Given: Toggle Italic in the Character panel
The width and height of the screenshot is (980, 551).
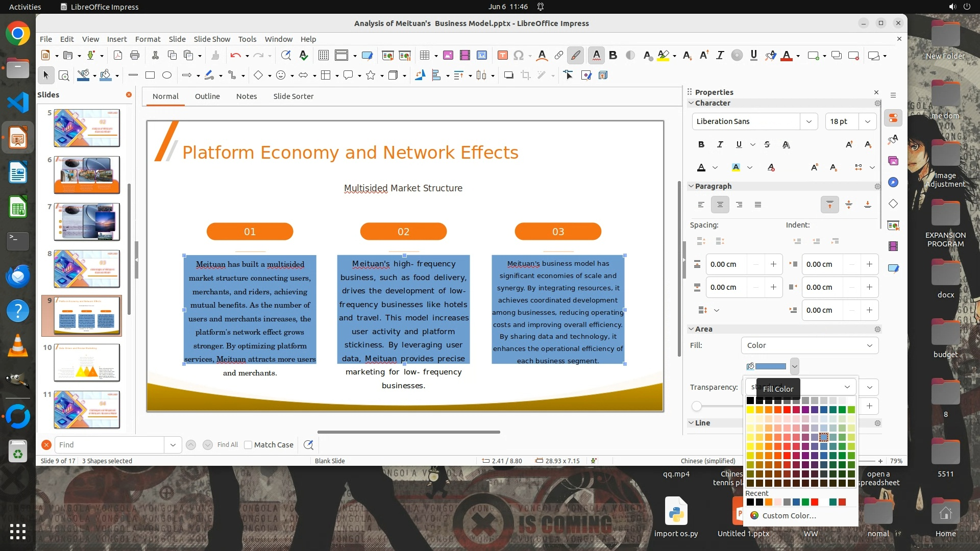Looking at the screenshot, I should 720,144.
